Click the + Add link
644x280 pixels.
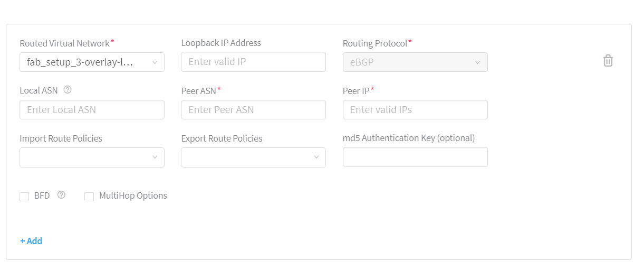point(31,241)
